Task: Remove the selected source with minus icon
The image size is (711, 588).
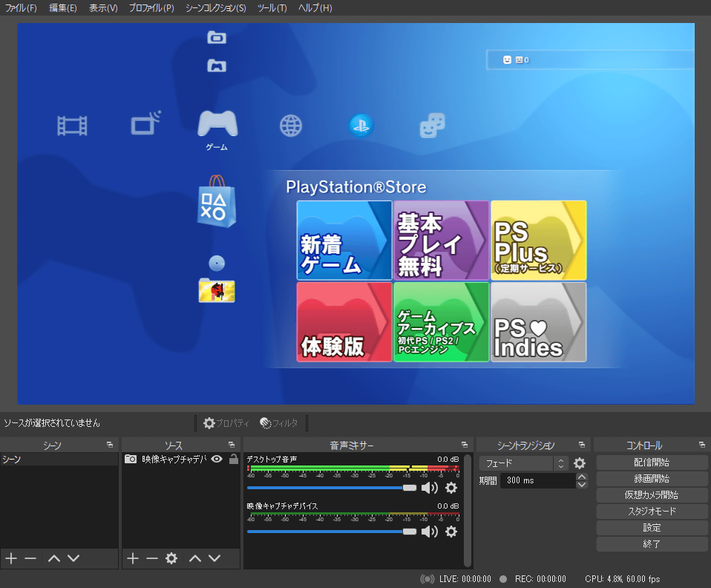Action: (152, 558)
